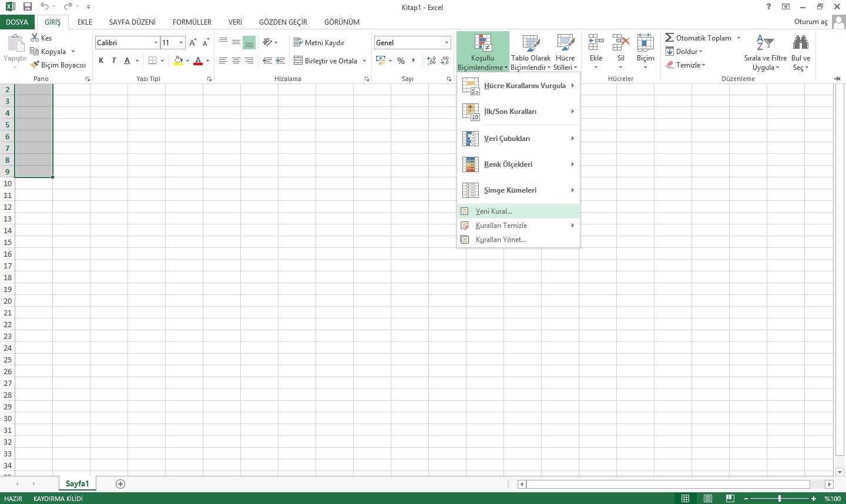Click Tablo Olarak Biçimlendir
The image size is (846, 504).
point(531,52)
